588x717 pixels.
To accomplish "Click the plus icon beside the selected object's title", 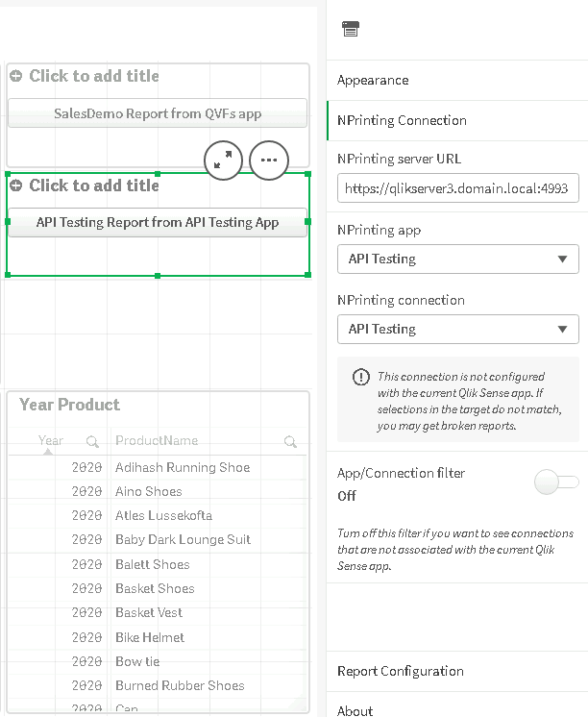I will tap(16, 185).
